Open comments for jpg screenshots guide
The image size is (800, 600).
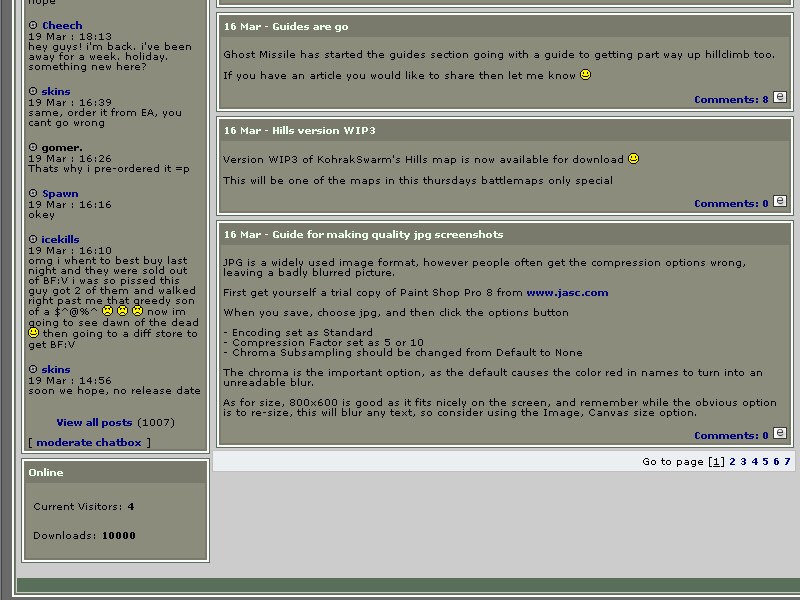pos(731,436)
